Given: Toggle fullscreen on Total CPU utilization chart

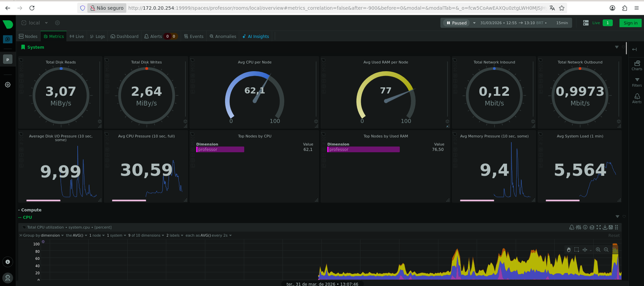Looking at the screenshot, I should click(599, 227).
